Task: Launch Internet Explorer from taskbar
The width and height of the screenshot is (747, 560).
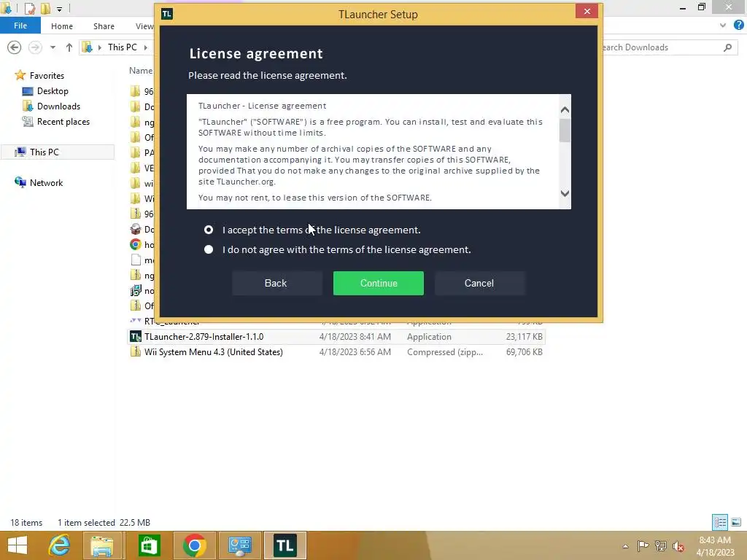Action: [x=60, y=545]
